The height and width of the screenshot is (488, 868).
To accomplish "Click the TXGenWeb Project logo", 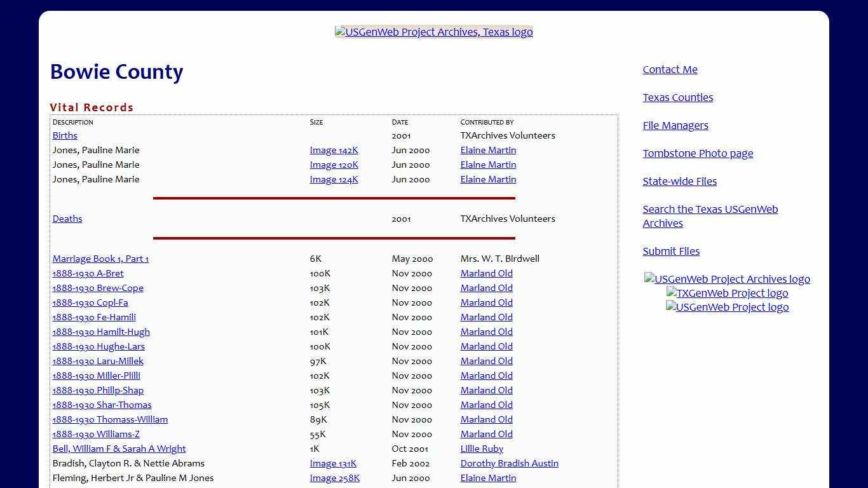I will coord(727,293).
